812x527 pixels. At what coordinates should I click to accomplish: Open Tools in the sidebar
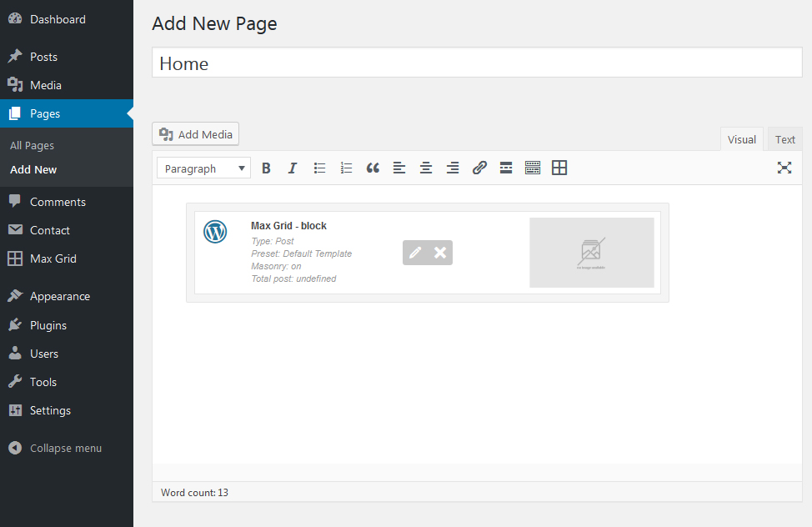67,382
